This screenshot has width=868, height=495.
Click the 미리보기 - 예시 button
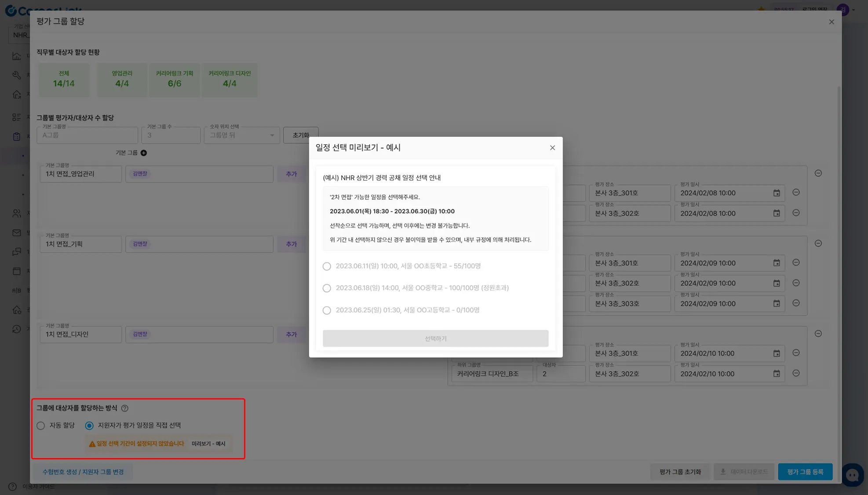coord(208,444)
